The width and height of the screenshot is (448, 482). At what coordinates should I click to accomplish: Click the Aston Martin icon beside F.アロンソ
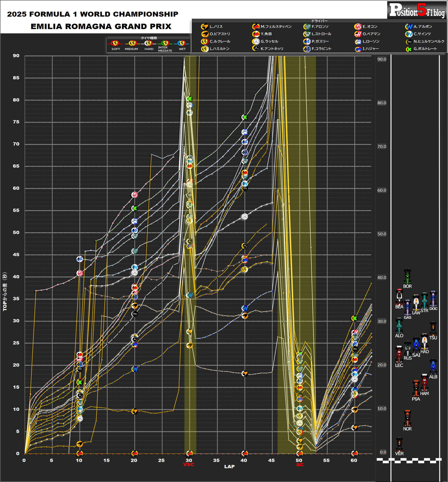coord(307,27)
